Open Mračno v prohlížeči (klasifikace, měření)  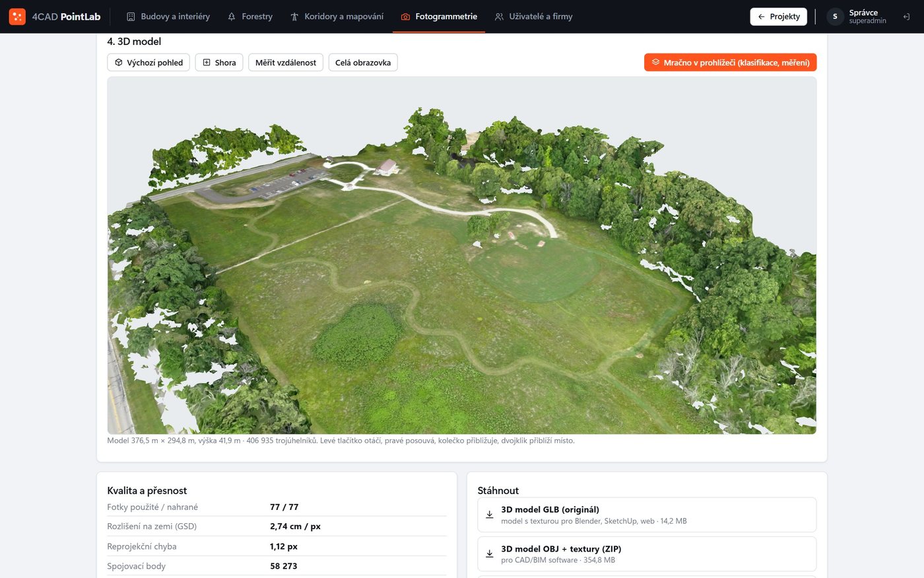point(731,63)
